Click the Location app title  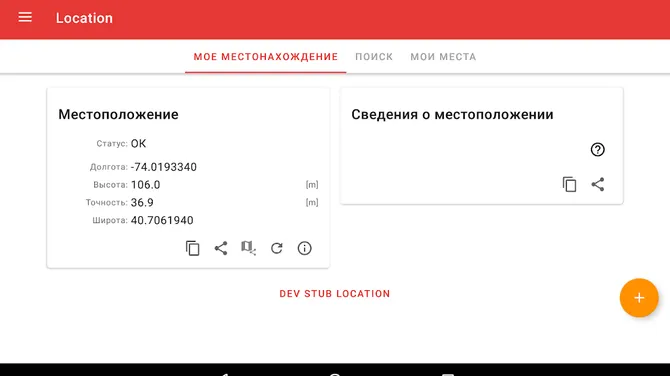pos(84,18)
